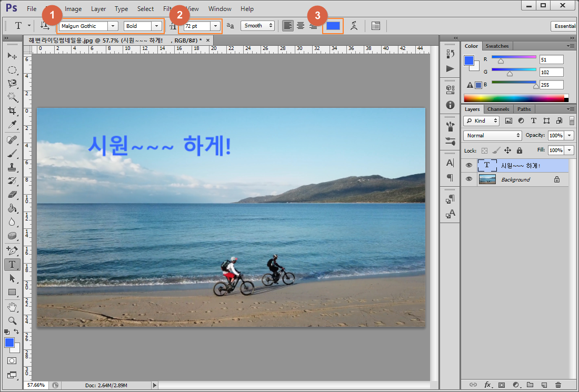
Task: Activate the Zoom tool
Action: (12, 320)
